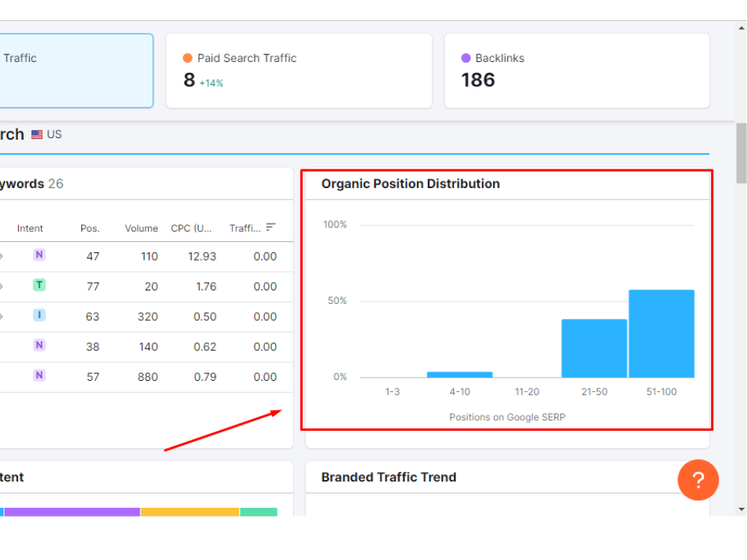Click the US flag icon

tap(37, 134)
